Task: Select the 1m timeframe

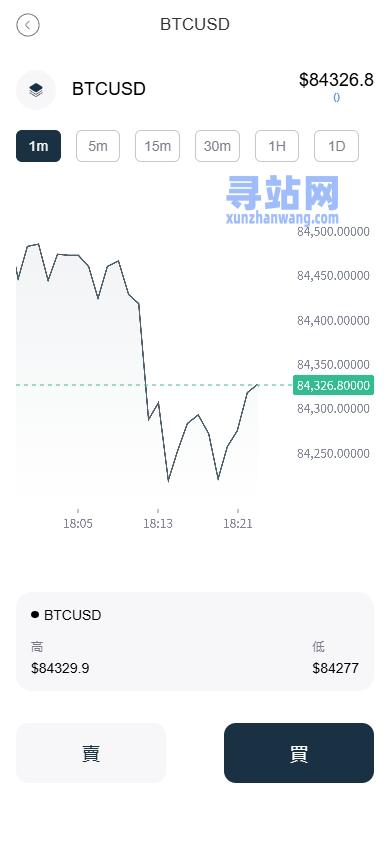Action: 38,146
